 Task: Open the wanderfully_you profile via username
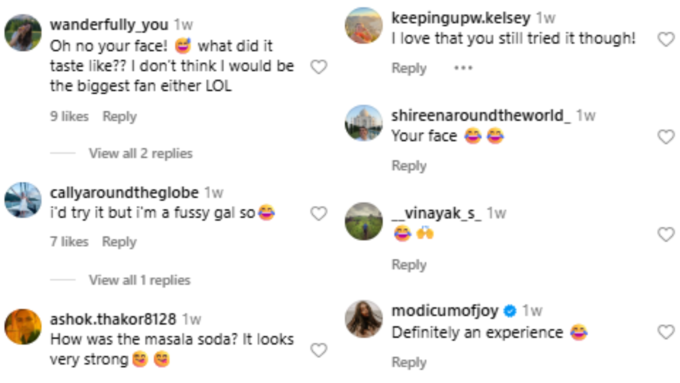(x=109, y=25)
